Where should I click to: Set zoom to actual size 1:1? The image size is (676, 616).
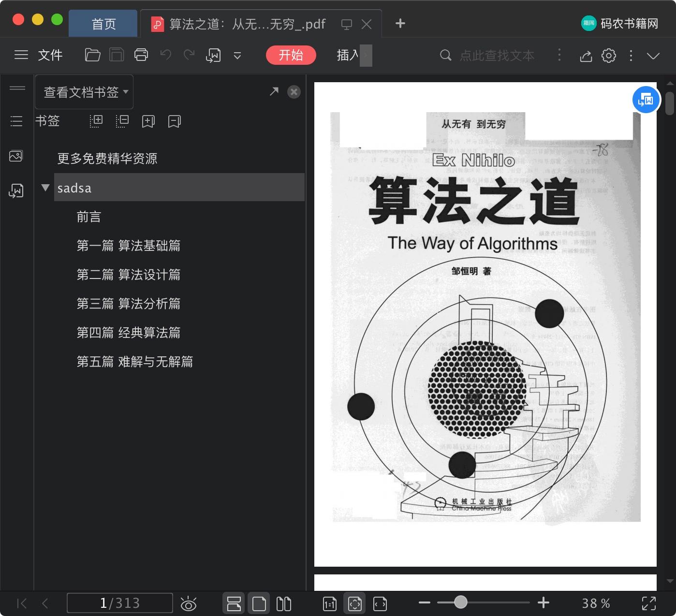pyautogui.click(x=329, y=603)
